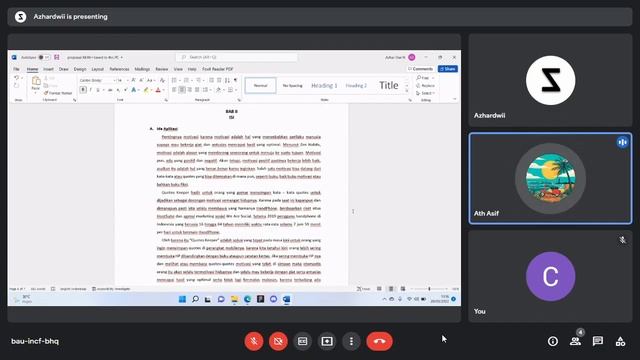This screenshot has width=640, height=360.
Task: Click the Align Left icon
Action: 174,90
